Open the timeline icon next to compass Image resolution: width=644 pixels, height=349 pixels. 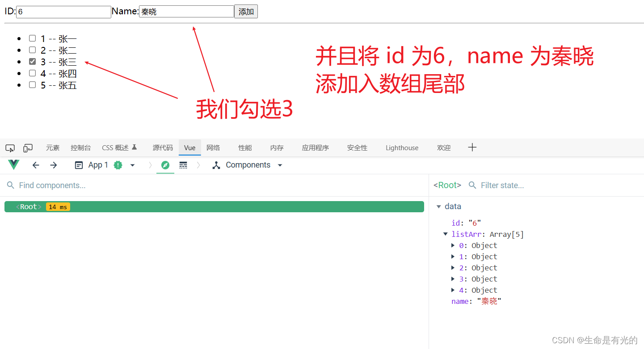click(183, 165)
